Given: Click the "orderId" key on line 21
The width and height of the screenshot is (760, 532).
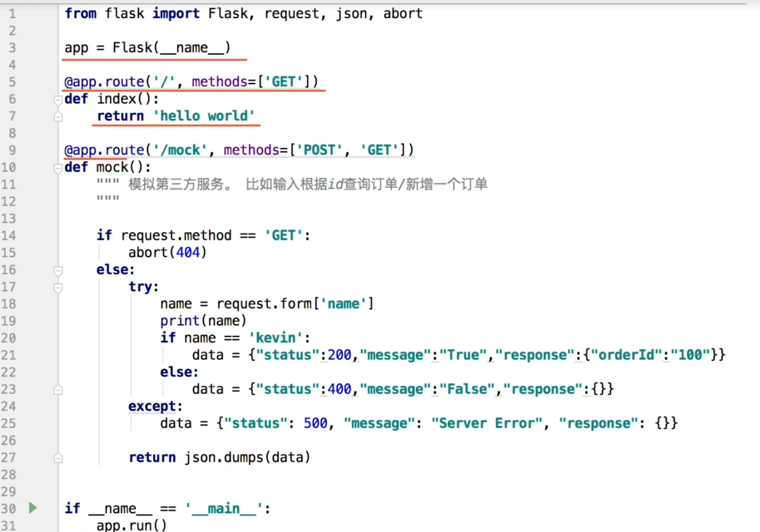Looking at the screenshot, I should tap(626, 355).
